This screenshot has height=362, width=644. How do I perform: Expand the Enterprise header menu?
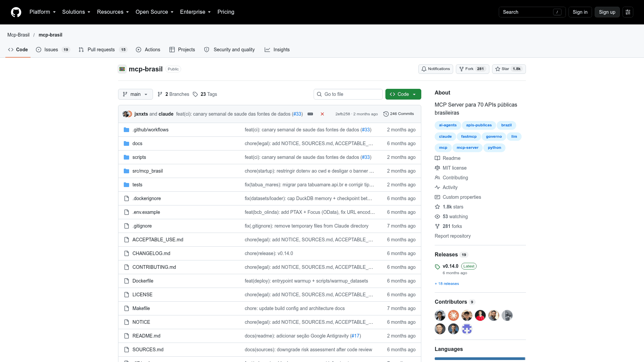195,12
